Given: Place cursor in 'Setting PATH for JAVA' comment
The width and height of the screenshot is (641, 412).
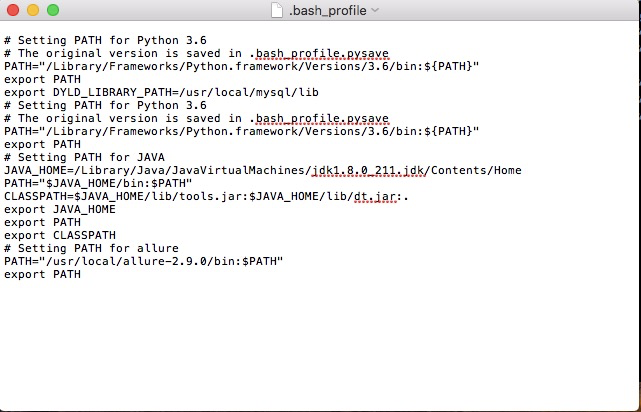Looking at the screenshot, I should click(84, 157).
